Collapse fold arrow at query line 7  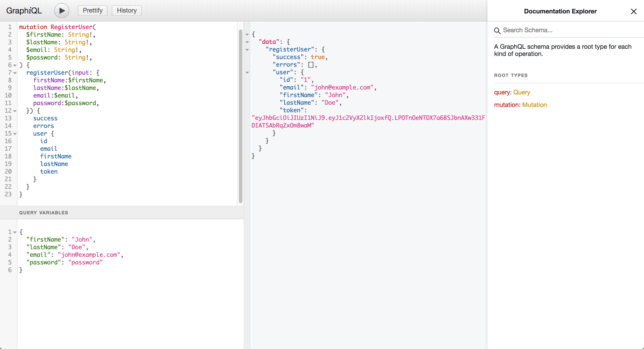coord(15,73)
